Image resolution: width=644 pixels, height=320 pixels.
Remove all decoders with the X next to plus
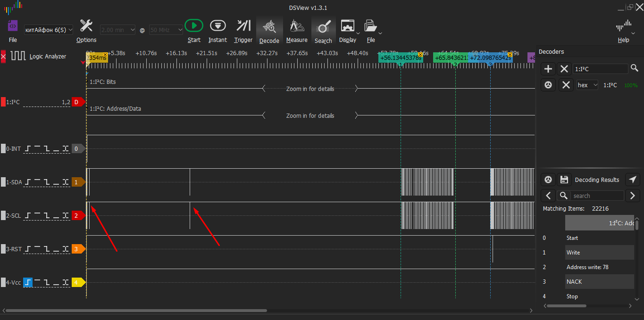click(x=564, y=69)
